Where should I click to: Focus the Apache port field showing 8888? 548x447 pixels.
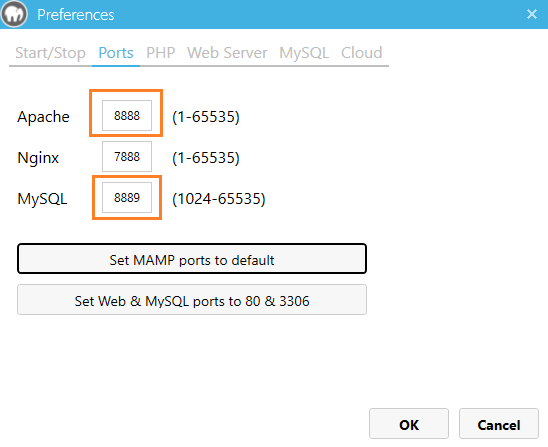pyautogui.click(x=127, y=115)
